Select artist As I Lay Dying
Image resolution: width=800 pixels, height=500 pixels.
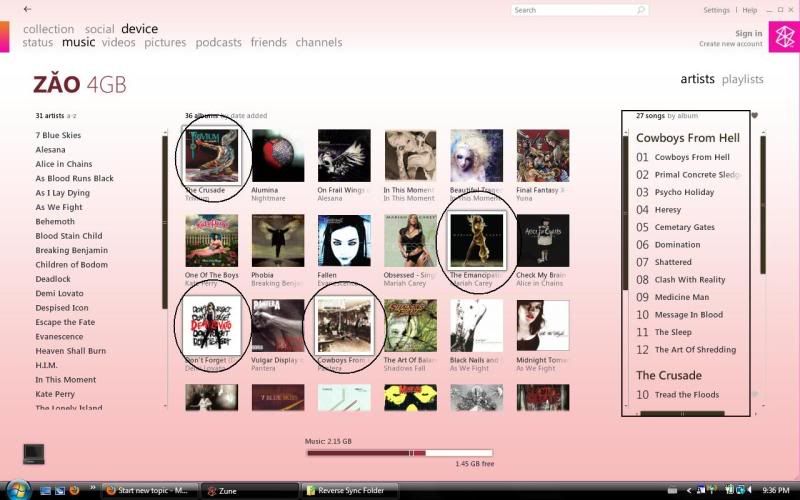[62, 193]
